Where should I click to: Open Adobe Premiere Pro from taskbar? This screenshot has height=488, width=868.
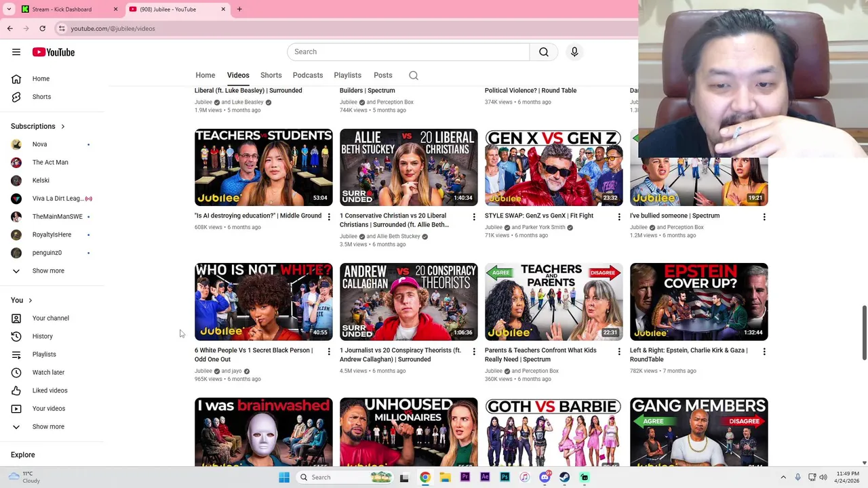465,477
